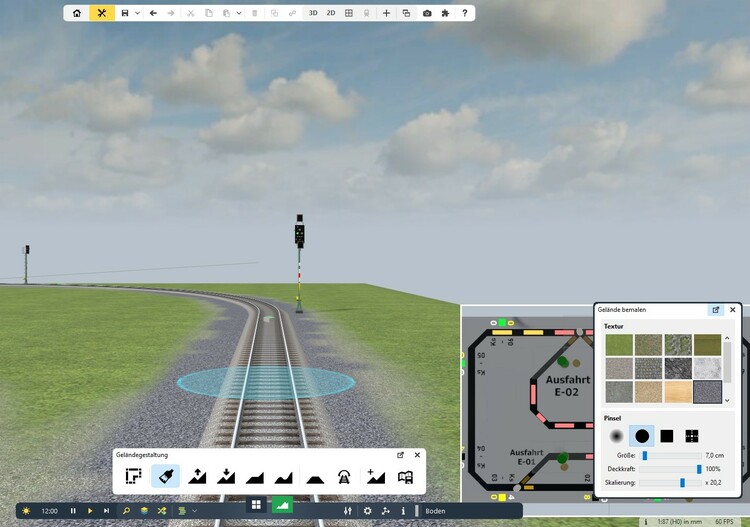The image size is (750, 527).
Task: Switch to 2D view
Action: 331,13
